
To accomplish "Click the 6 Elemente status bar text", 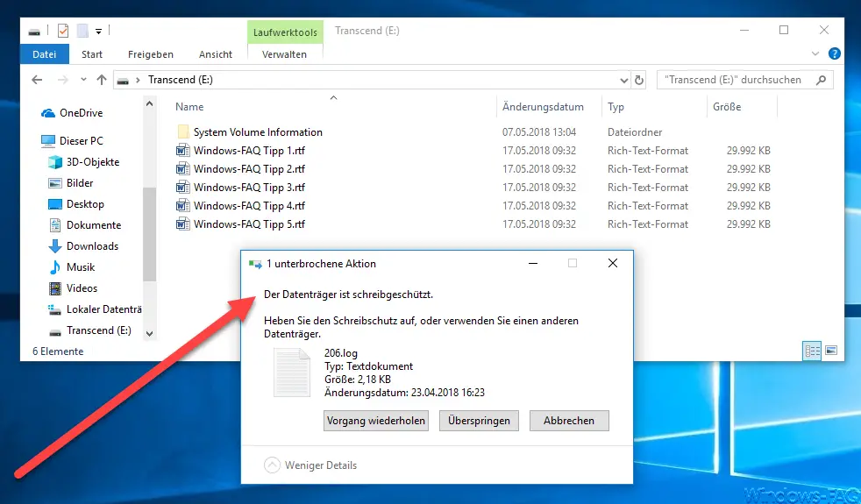I will (58, 351).
